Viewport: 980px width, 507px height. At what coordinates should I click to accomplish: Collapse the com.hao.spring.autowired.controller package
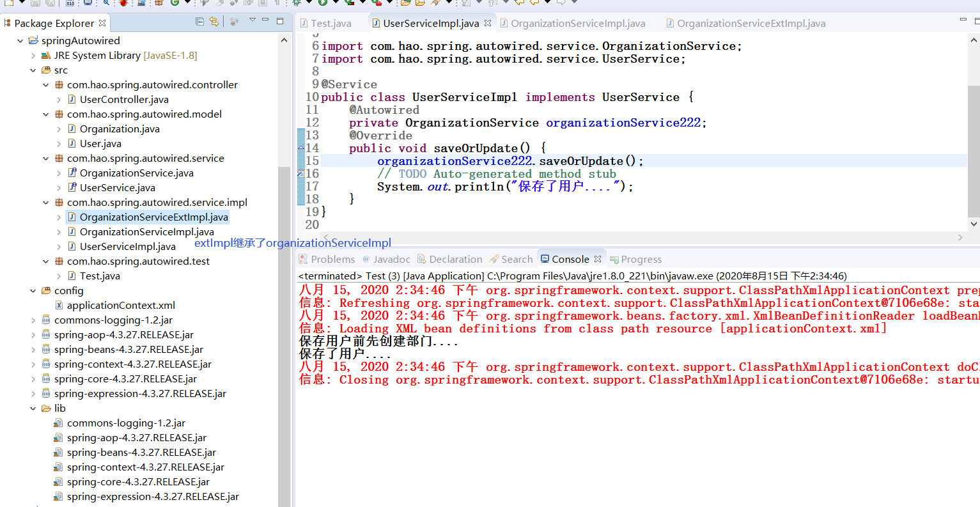[46, 85]
